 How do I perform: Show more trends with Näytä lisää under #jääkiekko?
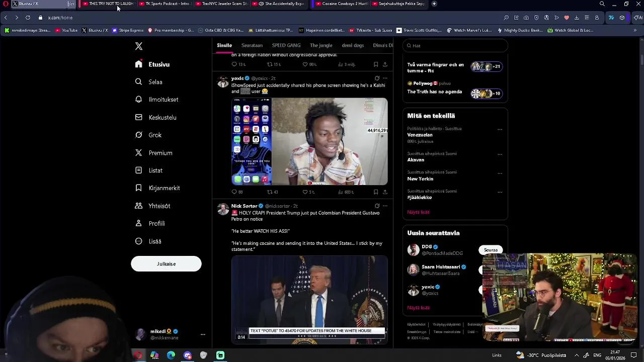click(418, 212)
